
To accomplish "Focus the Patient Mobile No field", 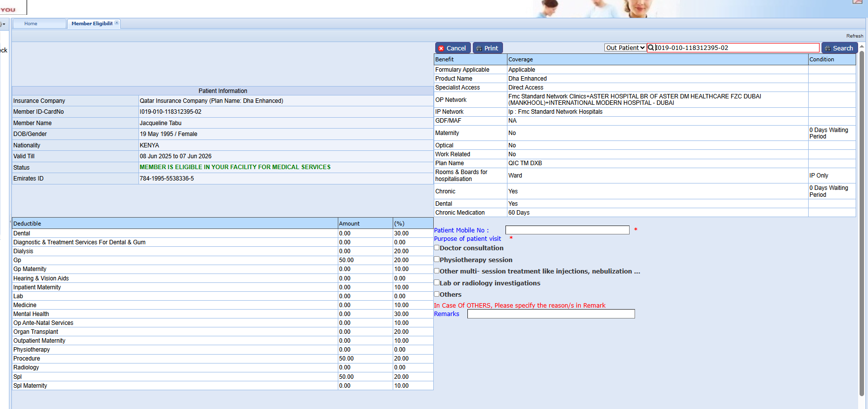I will click(x=567, y=230).
